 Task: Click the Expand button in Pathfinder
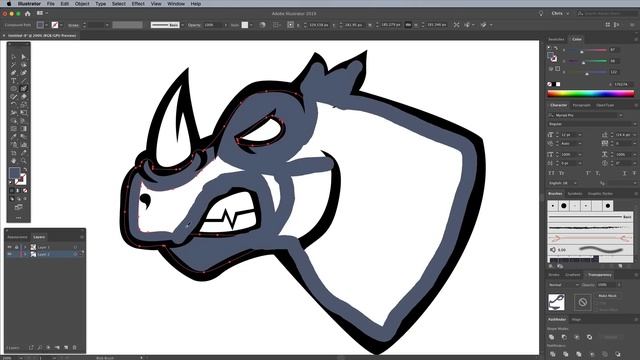[611, 337]
